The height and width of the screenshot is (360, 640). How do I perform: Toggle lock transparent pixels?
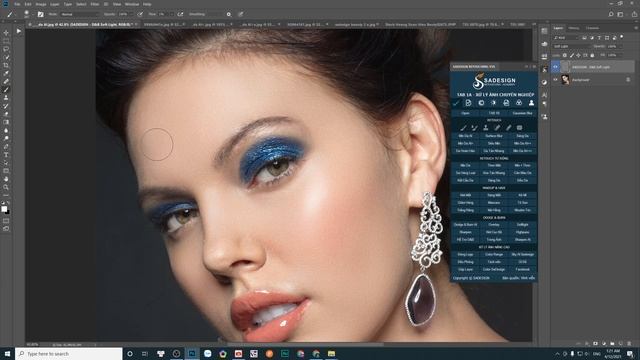click(565, 55)
